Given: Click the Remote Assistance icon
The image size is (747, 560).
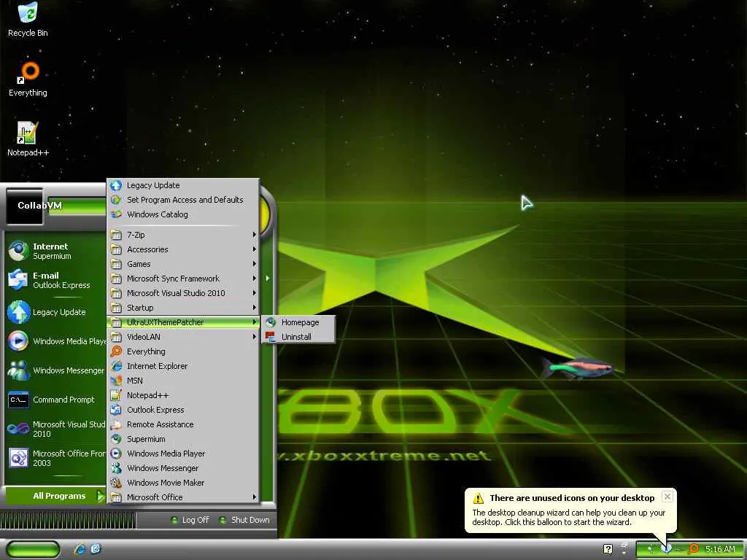Looking at the screenshot, I should pos(116,424).
